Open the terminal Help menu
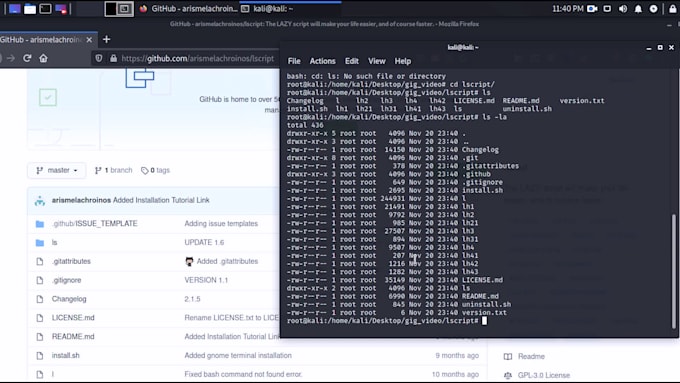This screenshot has height=383, width=680. click(x=402, y=61)
